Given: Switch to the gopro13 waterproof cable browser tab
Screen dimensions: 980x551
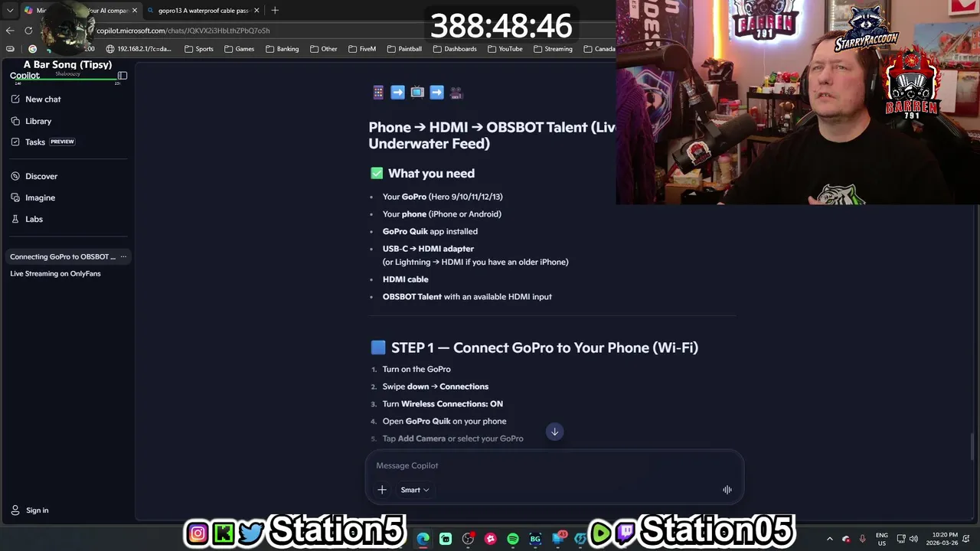Looking at the screenshot, I should [x=204, y=11].
